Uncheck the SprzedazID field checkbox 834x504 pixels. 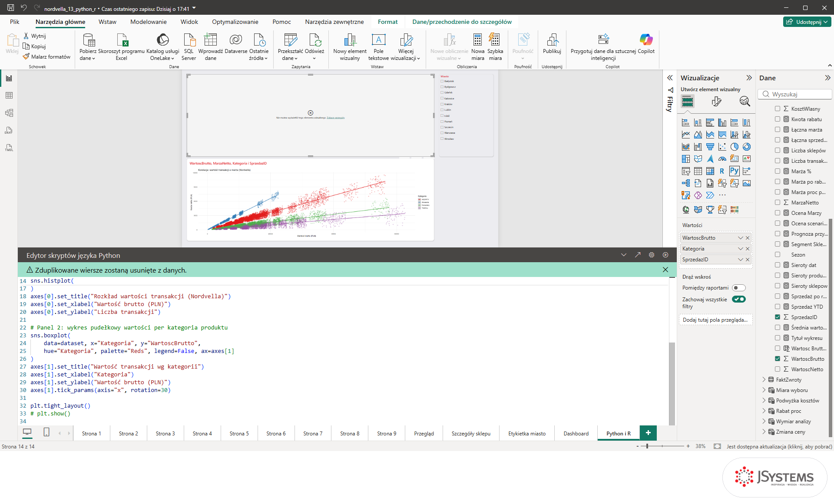pos(778,317)
